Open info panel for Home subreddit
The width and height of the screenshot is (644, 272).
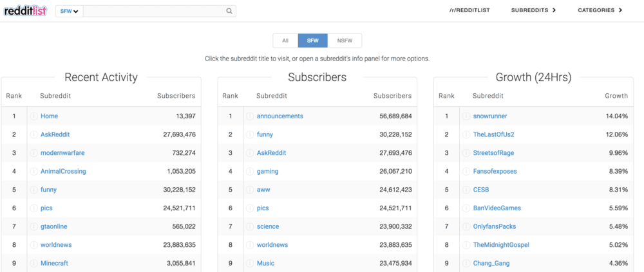pos(34,116)
